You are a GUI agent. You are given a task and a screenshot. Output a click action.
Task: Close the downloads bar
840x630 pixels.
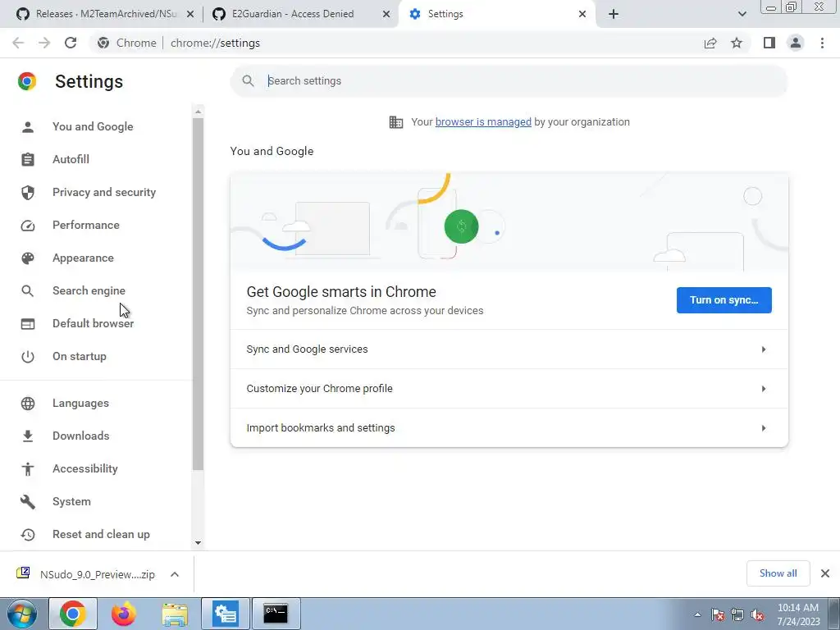(x=825, y=573)
